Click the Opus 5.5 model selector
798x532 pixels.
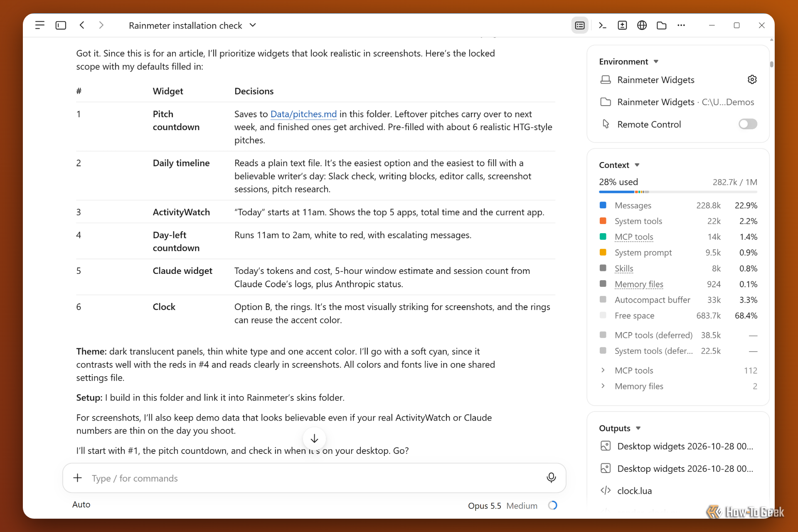[485, 505]
